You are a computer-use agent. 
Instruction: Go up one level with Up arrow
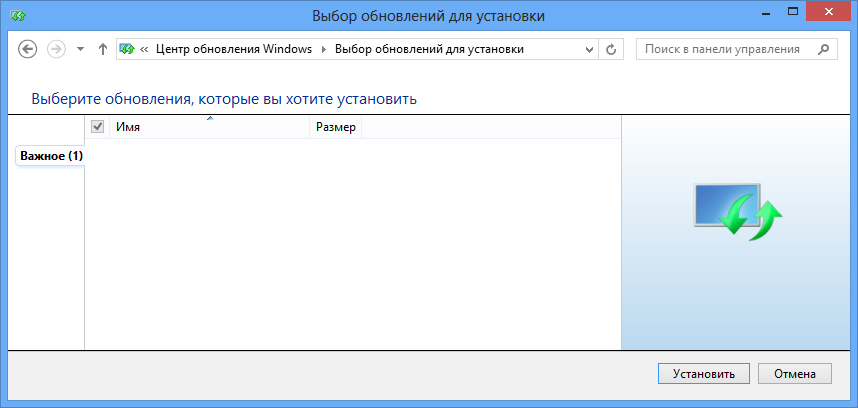pyautogui.click(x=103, y=49)
